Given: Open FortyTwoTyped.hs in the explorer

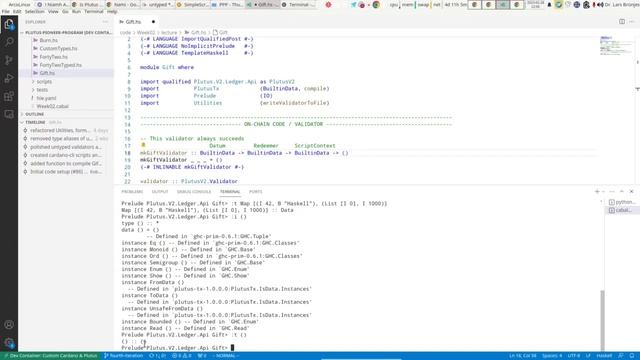Looking at the screenshot, I should tap(60, 65).
